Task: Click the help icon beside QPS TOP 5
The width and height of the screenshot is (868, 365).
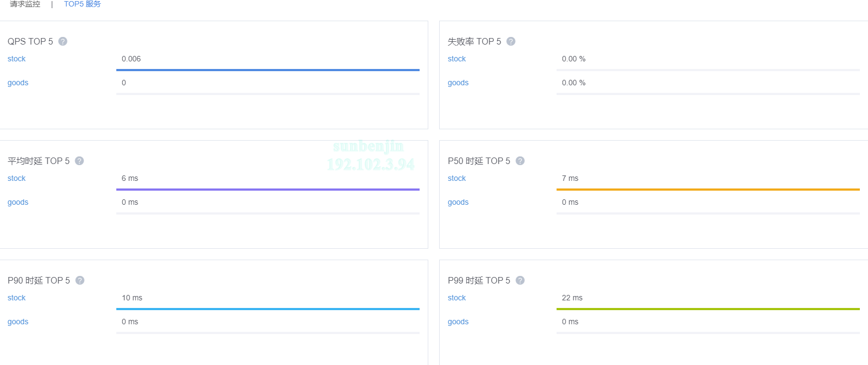Action: pos(63,41)
